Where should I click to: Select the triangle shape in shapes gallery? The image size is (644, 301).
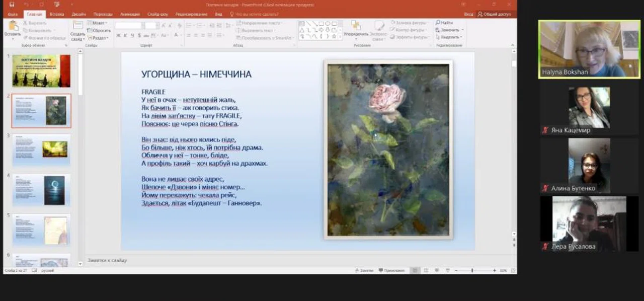click(302, 30)
